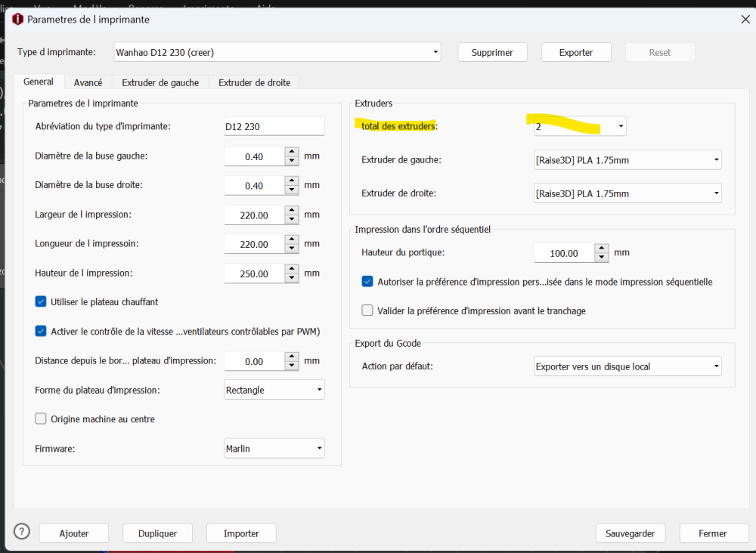Viewport: 756px width, 553px height.
Task: Toggle the PWM fan speed control checkbox
Action: 41,331
